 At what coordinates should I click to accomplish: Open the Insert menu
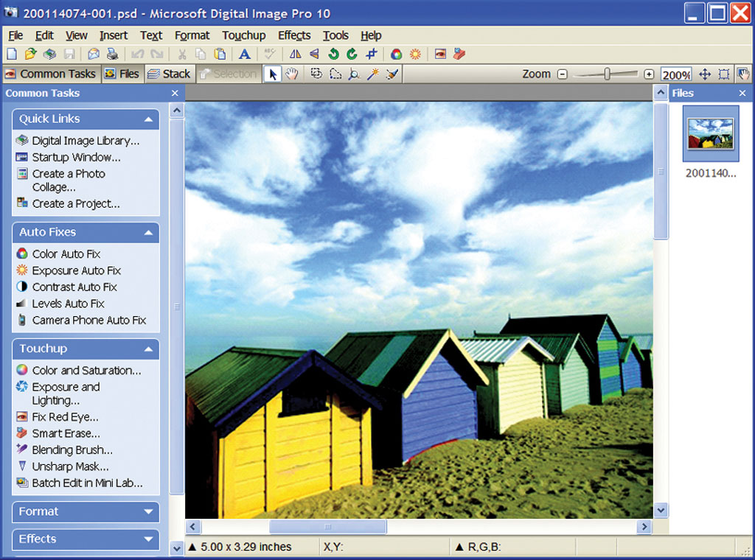click(x=114, y=35)
